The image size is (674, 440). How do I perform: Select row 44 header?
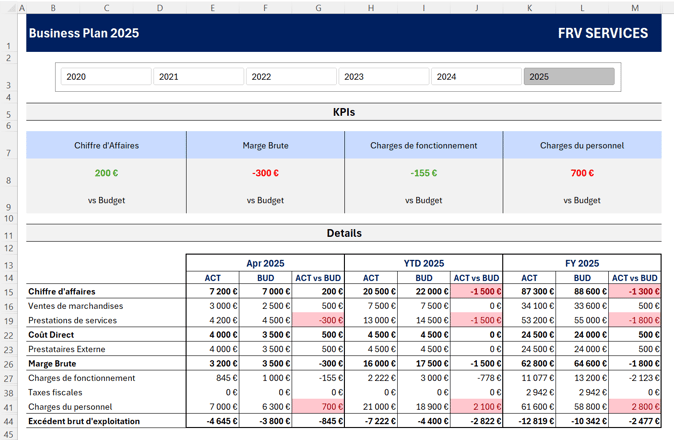9,422
